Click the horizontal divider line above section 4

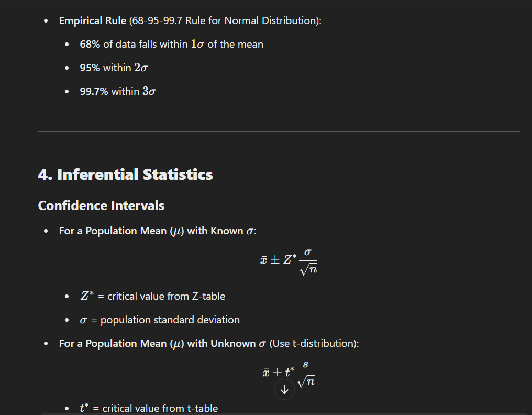(x=279, y=131)
